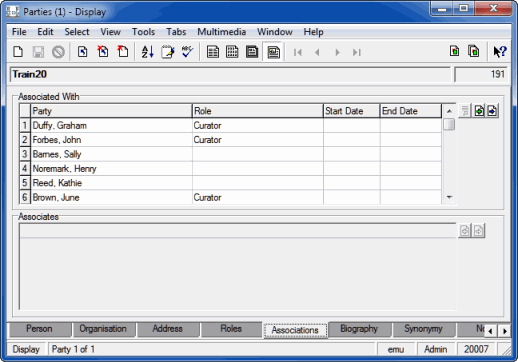Image resolution: width=518 pixels, height=362 pixels.
Task: Click the green-arrow attach icon beside Associated With
Action: (x=479, y=111)
